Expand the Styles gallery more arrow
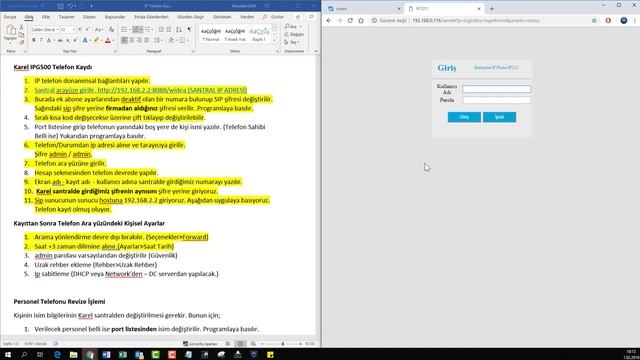640x360 pixels. coord(274,41)
